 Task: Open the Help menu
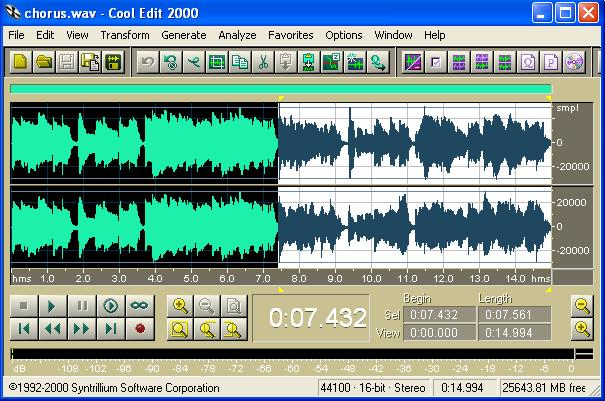tap(435, 35)
